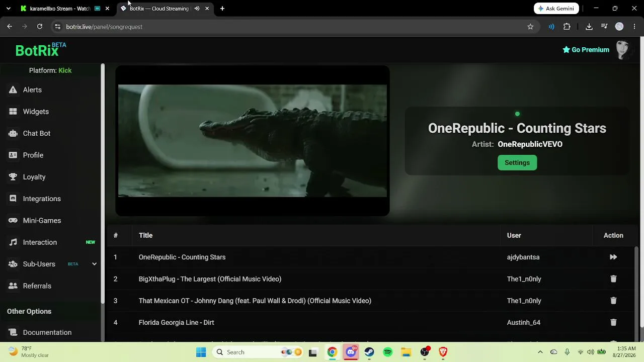
Task: Delete BigXthaPlug - The Largest from queue
Action: pos(613,279)
